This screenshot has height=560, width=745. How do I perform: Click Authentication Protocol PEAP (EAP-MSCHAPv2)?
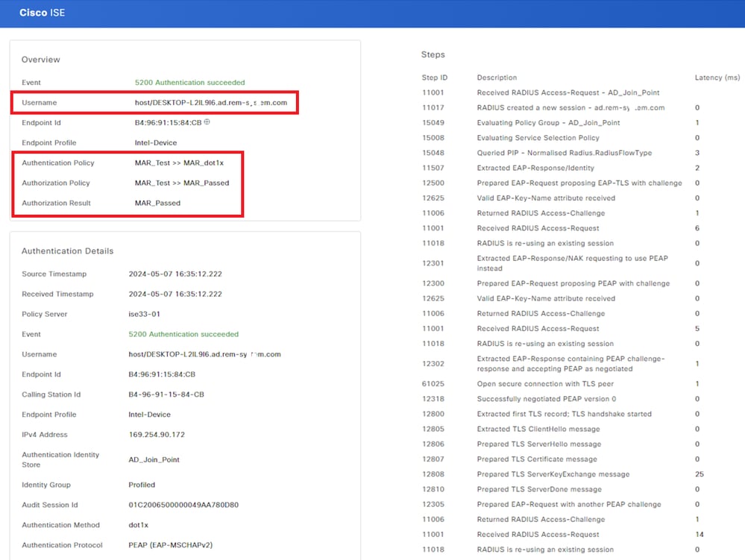point(170,545)
